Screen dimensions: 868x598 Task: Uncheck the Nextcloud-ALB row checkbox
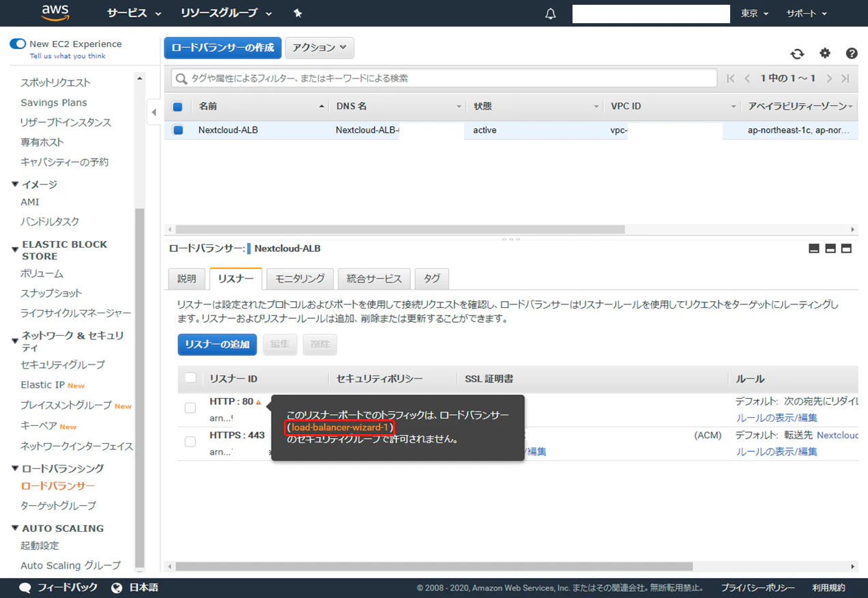click(x=178, y=130)
